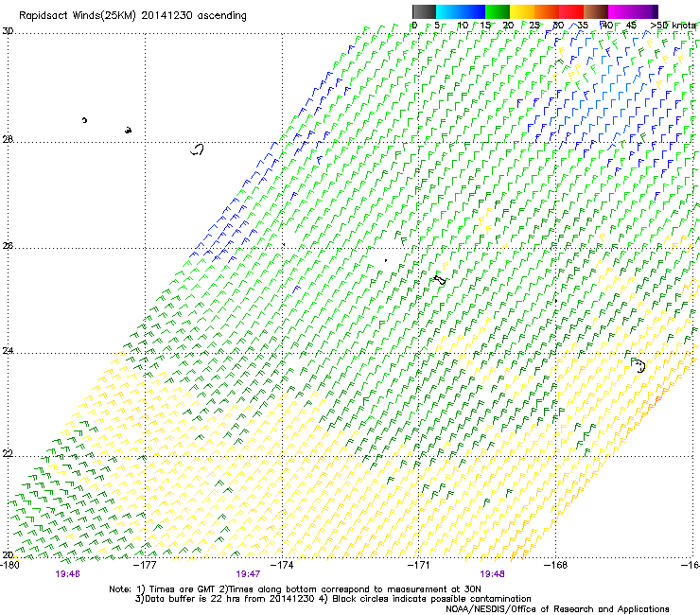Click the '-171' longitude label
This screenshot has width=700, height=615.
419,565
